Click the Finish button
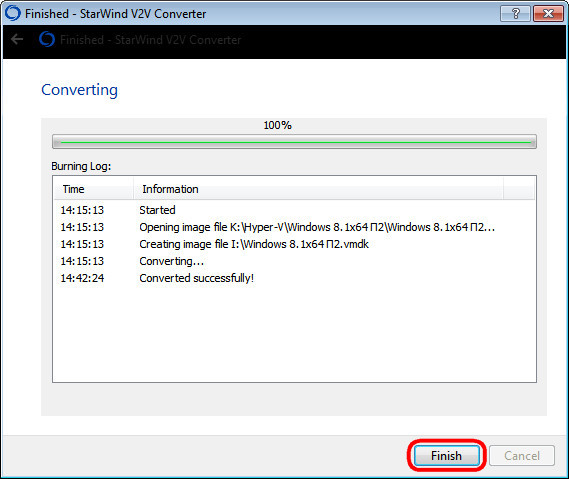The image size is (569, 479). (x=446, y=455)
